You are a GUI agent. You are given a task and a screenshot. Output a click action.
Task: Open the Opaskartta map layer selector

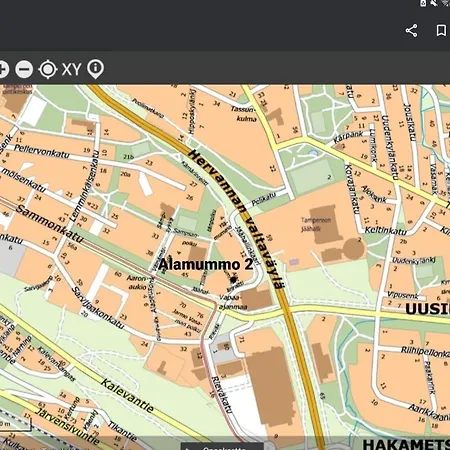click(223, 446)
